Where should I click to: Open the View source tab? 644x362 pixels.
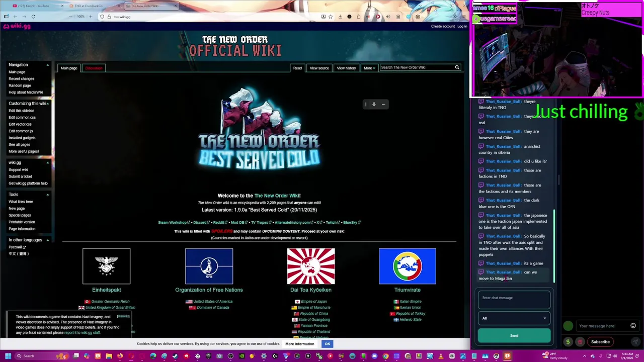click(x=319, y=68)
